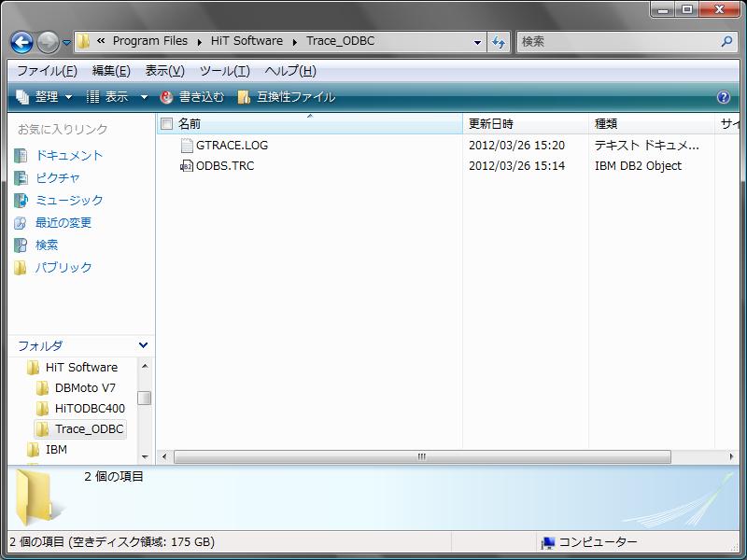Click file list horizontal scrollbar right arrow
Screen dimensions: 747x560
click(x=731, y=456)
